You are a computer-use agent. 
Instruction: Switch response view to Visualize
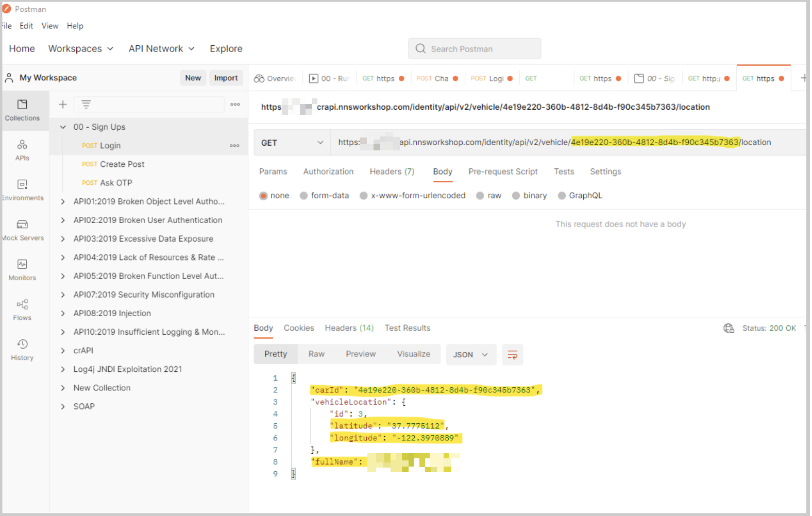pos(413,354)
